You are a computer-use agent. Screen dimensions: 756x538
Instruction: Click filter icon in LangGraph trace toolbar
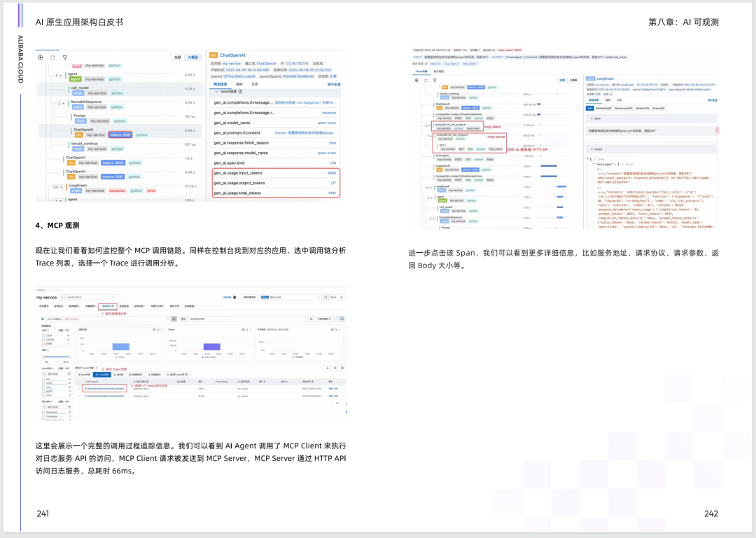[x=435, y=80]
